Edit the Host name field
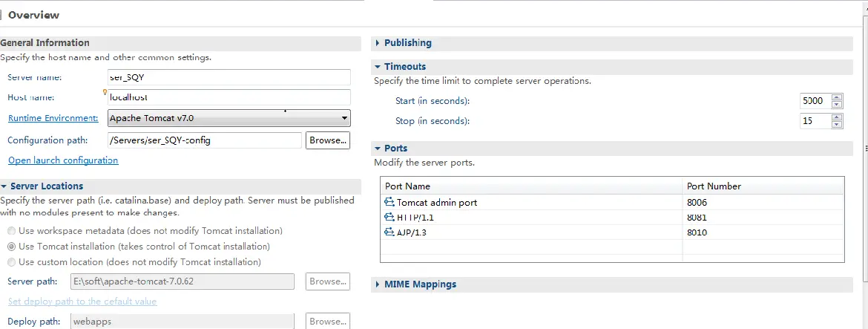This screenshot has width=868, height=329. (x=229, y=97)
